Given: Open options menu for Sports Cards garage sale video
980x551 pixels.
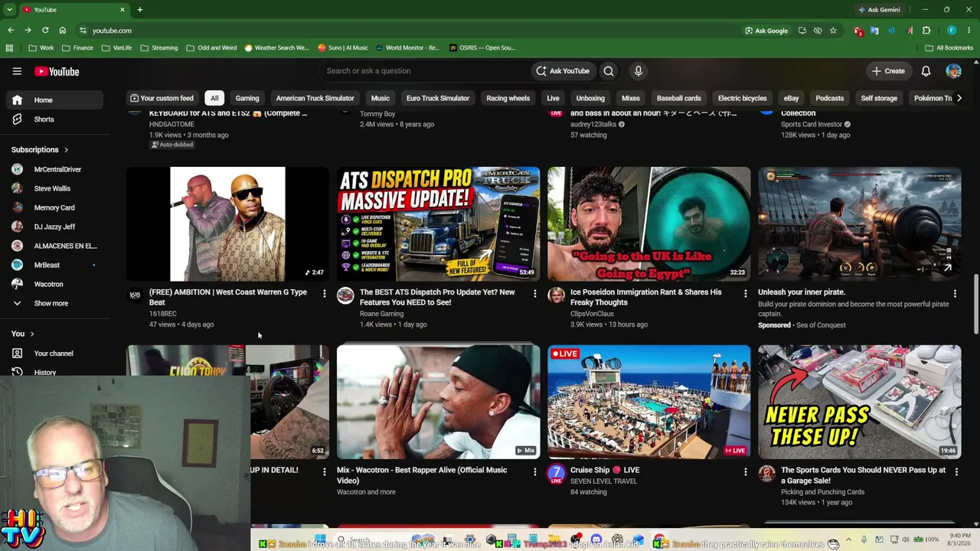Looking at the screenshot, I should coord(955,471).
